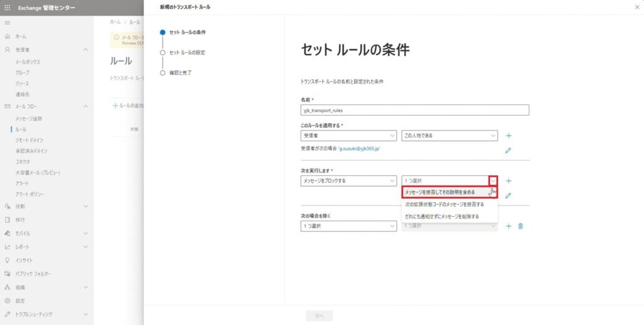
Task: Open リソース in sidebar
Action: 23,84
